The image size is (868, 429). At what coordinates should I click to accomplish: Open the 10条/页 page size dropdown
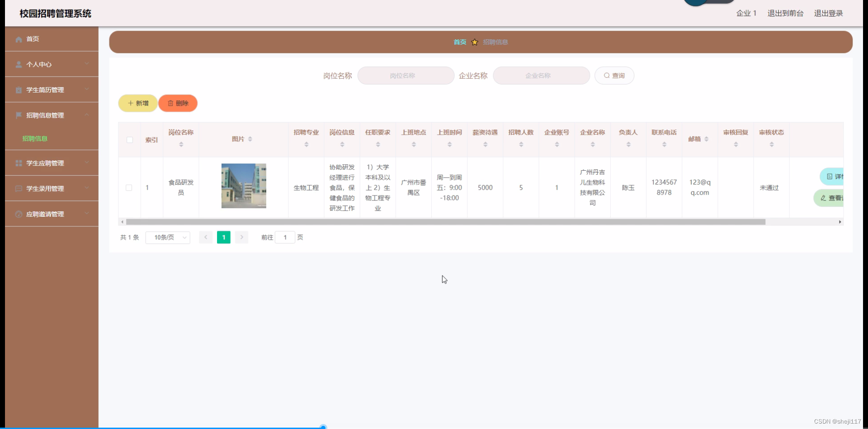click(168, 237)
